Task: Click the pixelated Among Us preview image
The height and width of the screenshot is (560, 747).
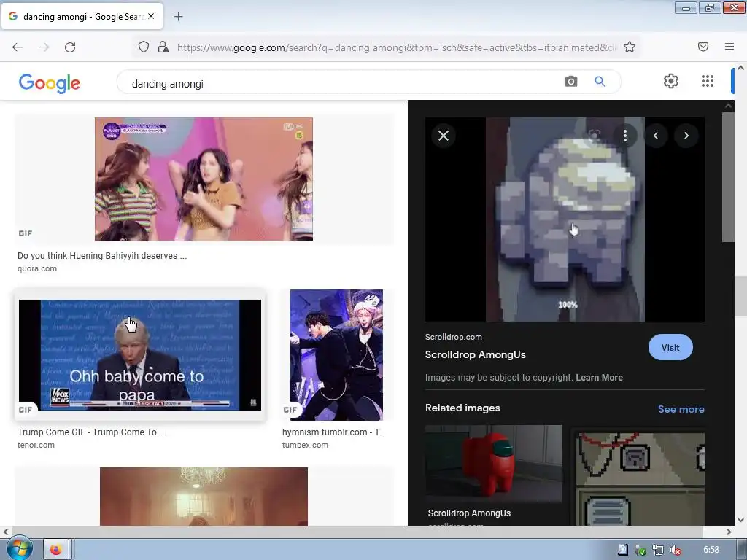Action: [x=565, y=219]
